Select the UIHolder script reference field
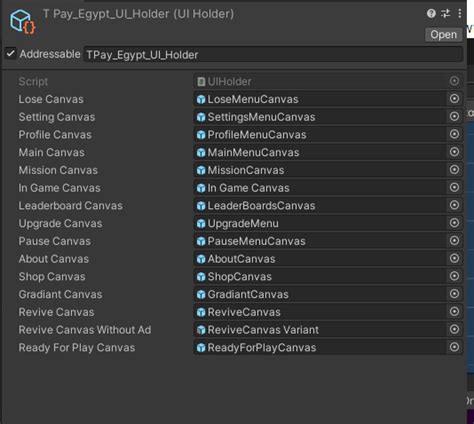474x424 pixels. click(328, 81)
